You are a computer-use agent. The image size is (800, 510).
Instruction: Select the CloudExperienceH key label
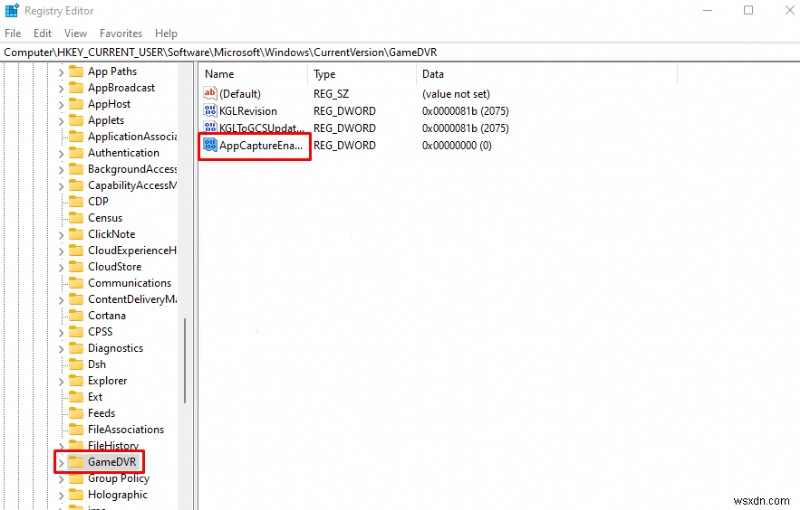click(132, 250)
